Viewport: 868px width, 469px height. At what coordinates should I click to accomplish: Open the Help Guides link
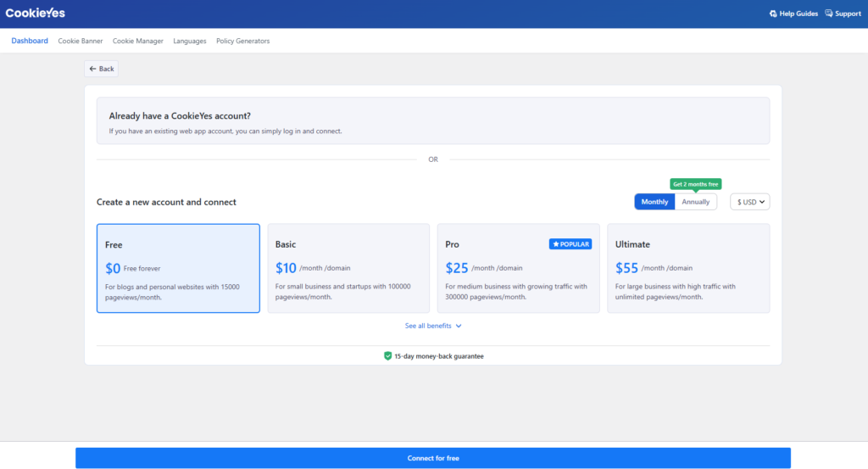(x=793, y=14)
